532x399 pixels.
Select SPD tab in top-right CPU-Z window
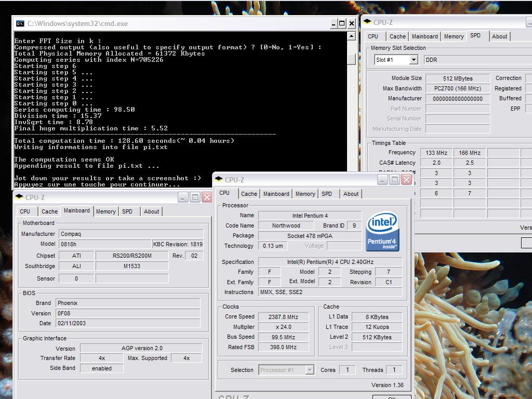(x=475, y=36)
